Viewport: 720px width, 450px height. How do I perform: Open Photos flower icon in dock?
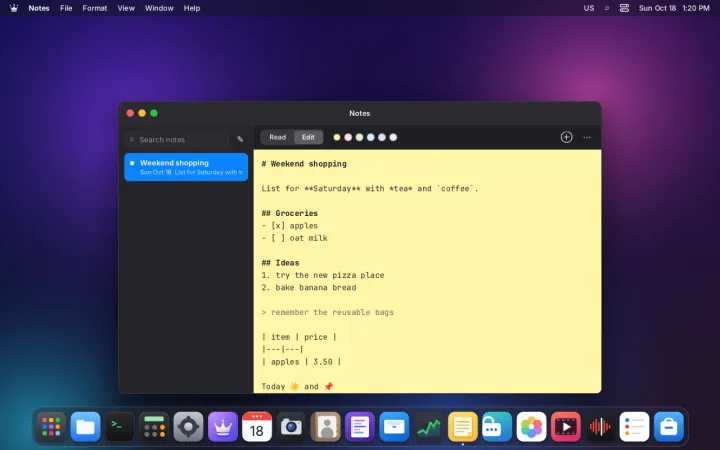pos(531,427)
